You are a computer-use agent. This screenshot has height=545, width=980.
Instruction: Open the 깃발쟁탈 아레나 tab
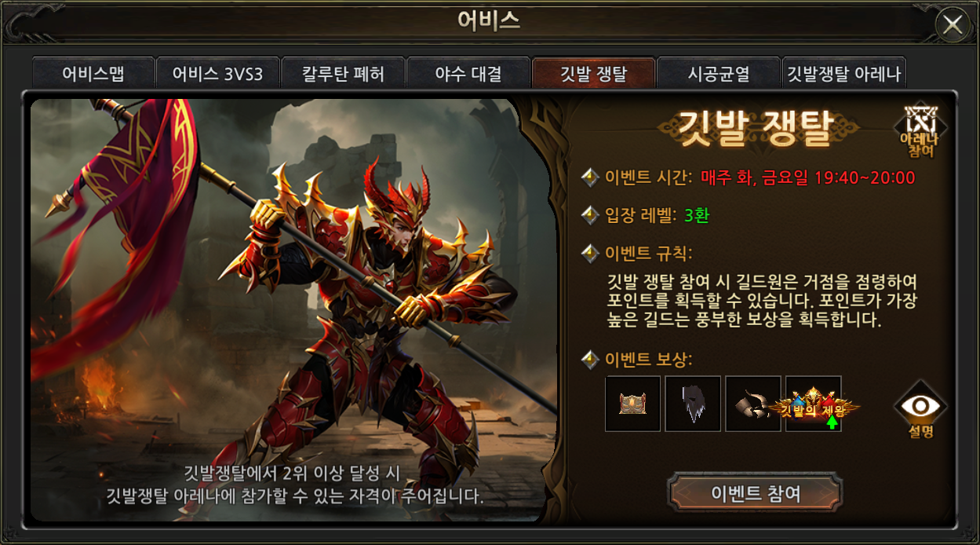pos(843,74)
